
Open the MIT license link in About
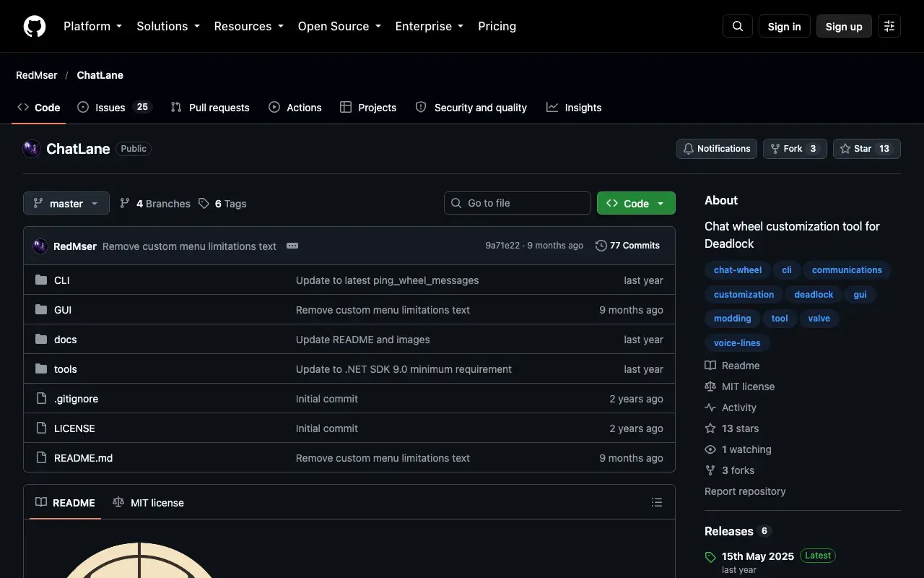click(739, 387)
